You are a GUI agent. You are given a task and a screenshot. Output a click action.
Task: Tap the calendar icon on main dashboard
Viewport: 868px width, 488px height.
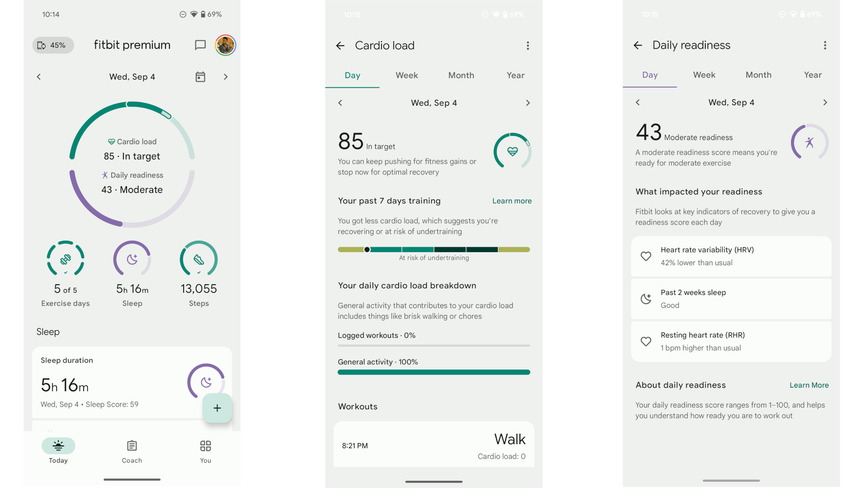pyautogui.click(x=201, y=76)
